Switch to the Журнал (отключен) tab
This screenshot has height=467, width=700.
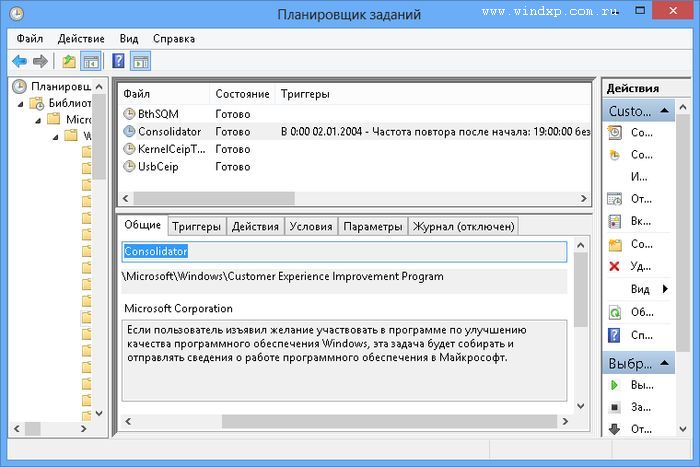pos(463,227)
